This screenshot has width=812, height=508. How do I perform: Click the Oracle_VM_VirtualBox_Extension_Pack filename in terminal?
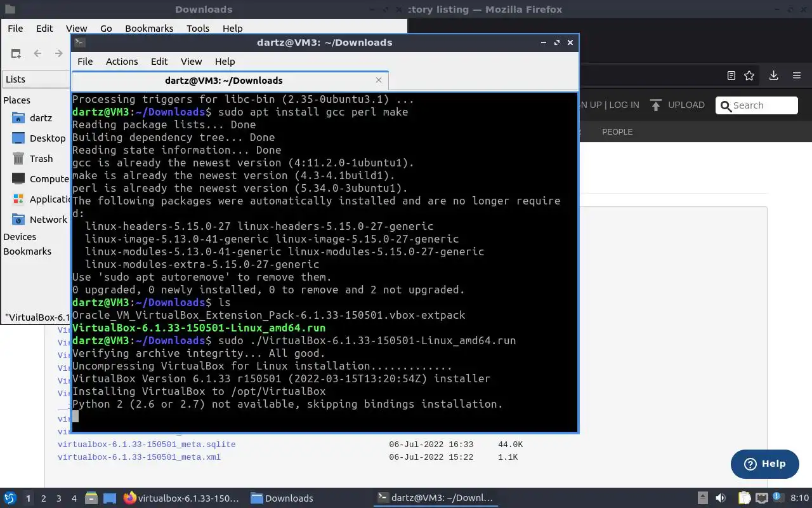(x=269, y=315)
